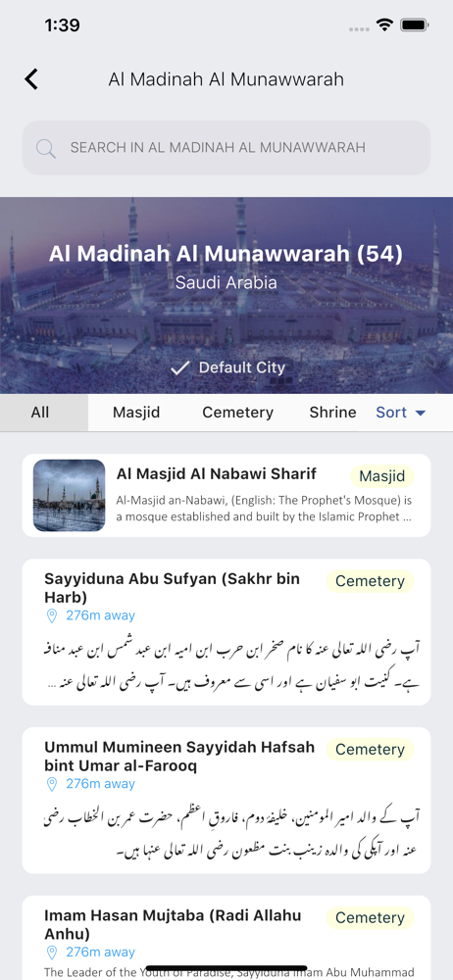The width and height of the screenshot is (453, 980).
Task: Tap the Default City checkmark icon
Action: (179, 368)
